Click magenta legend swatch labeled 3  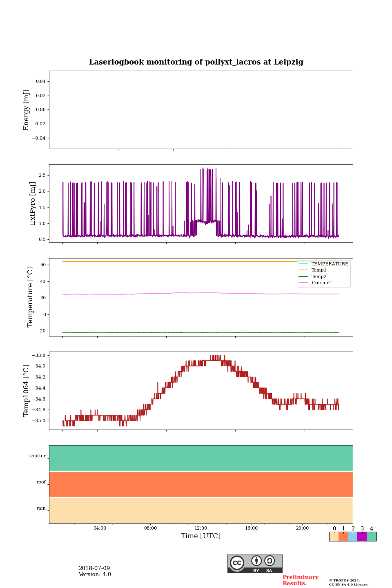(x=362, y=537)
